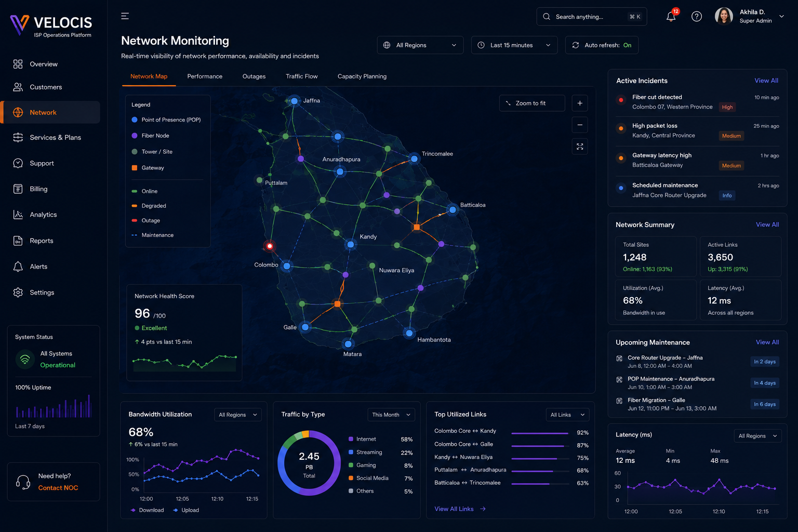798x532 pixels.
Task: Zoom in the map with the plus button
Action: [580, 103]
